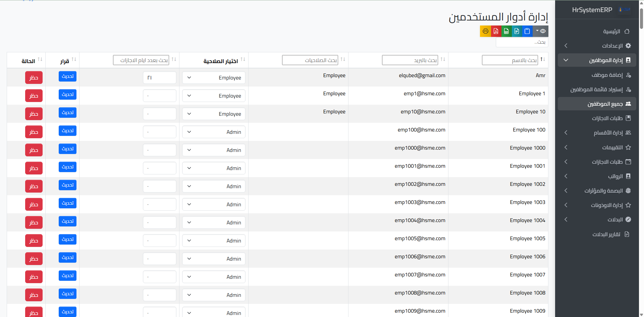Click تحديث for Amr
Image resolution: width=644 pixels, height=317 pixels.
pos(67,76)
